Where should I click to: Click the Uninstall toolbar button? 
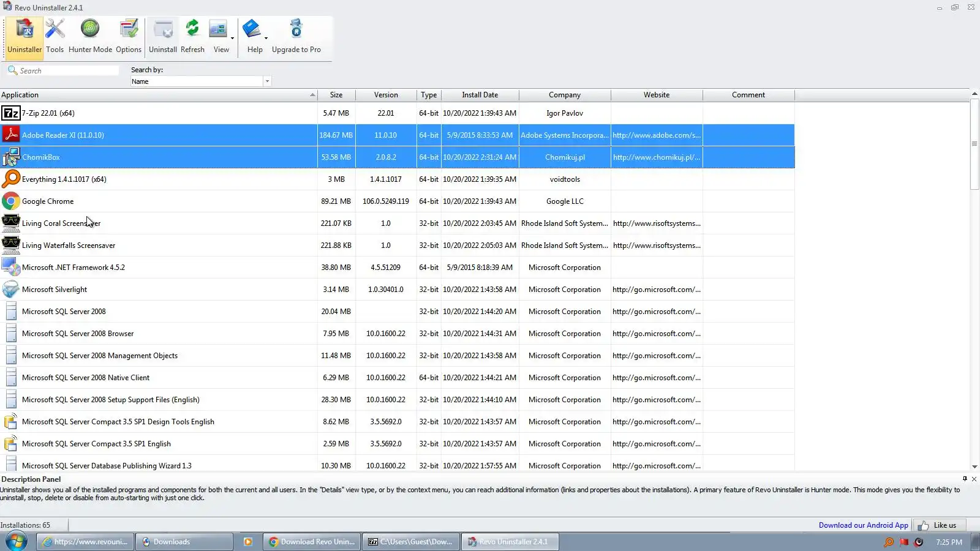tap(163, 37)
